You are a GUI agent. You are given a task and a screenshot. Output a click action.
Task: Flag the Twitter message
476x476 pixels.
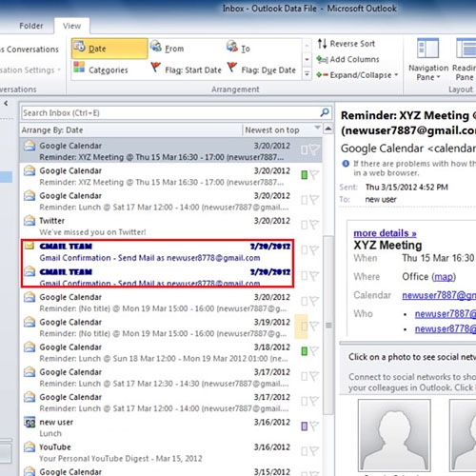(314, 225)
